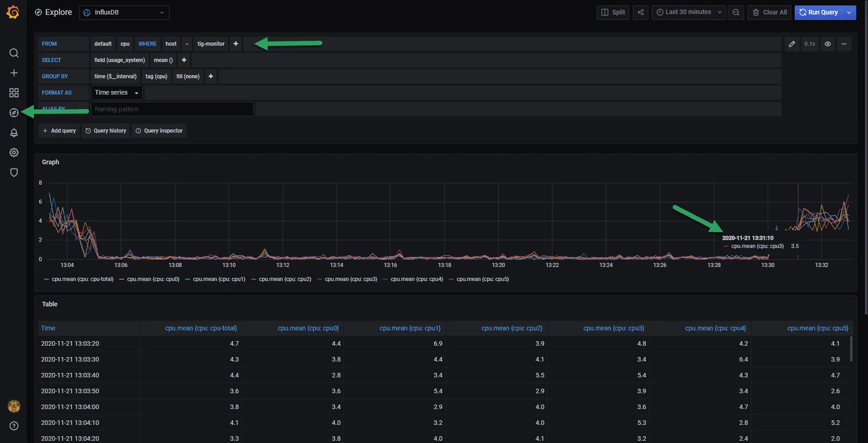Viewport: 868px width, 443px height.
Task: Open Time series format dropdown
Action: 117,93
